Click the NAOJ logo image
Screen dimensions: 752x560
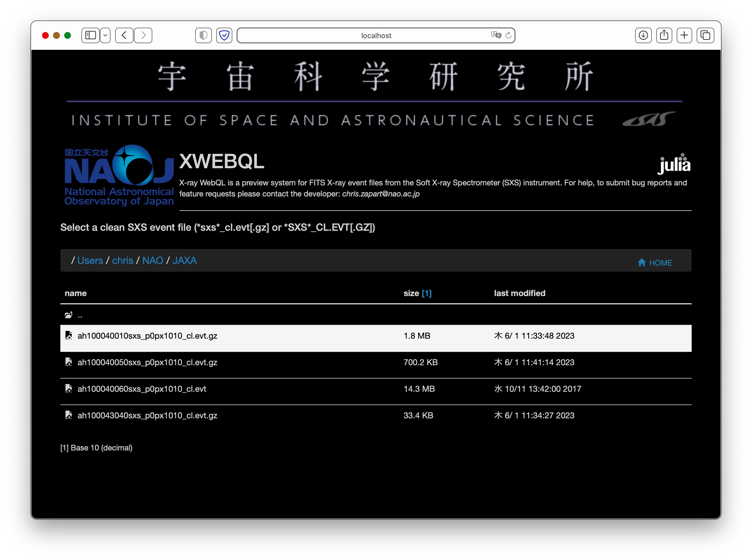pos(119,175)
